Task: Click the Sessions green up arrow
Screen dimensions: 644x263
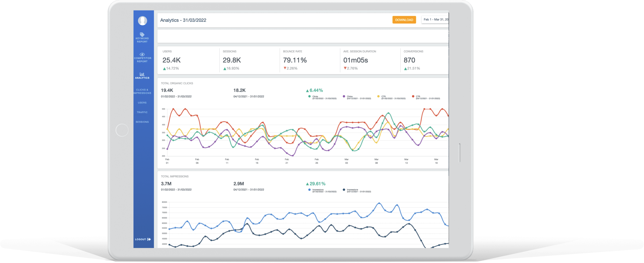Action: point(225,69)
